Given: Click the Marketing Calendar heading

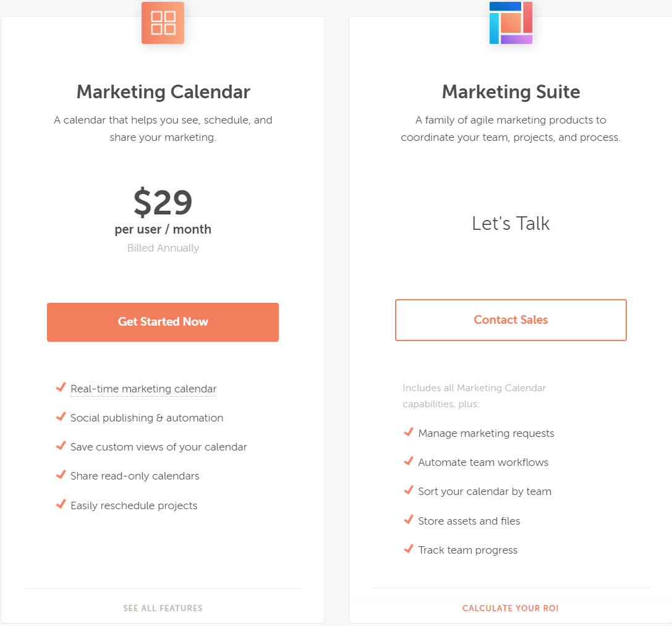Looking at the screenshot, I should click(x=163, y=91).
